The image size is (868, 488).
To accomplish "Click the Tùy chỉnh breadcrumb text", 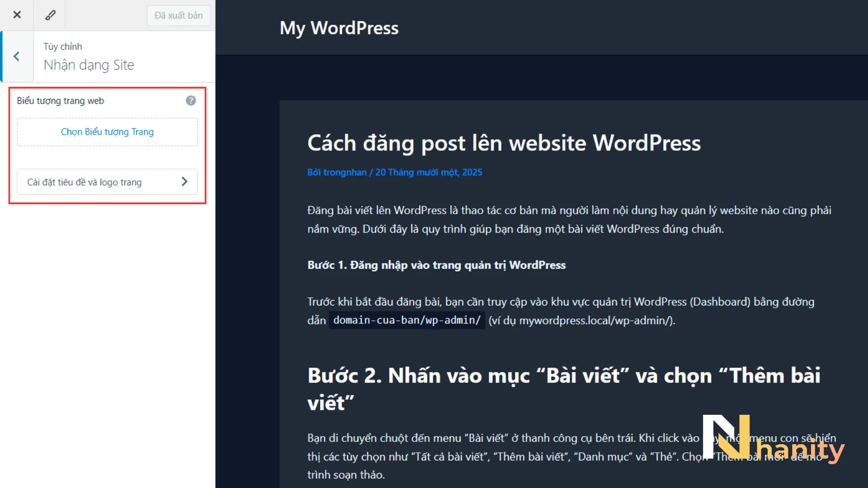I will (63, 47).
